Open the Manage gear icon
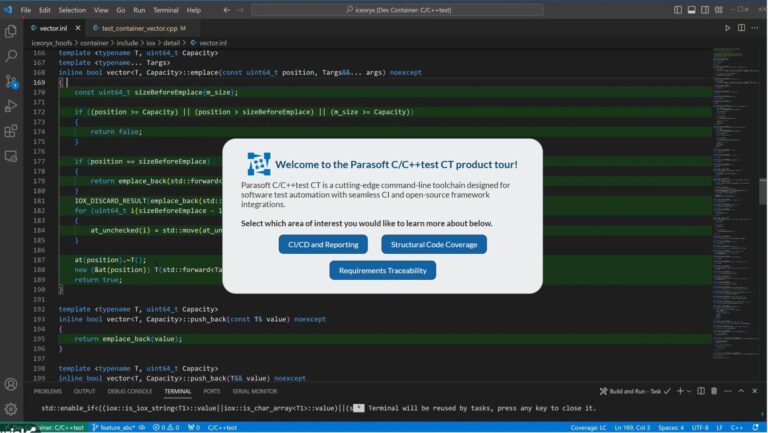This screenshot has height=433, width=768. 11,409
